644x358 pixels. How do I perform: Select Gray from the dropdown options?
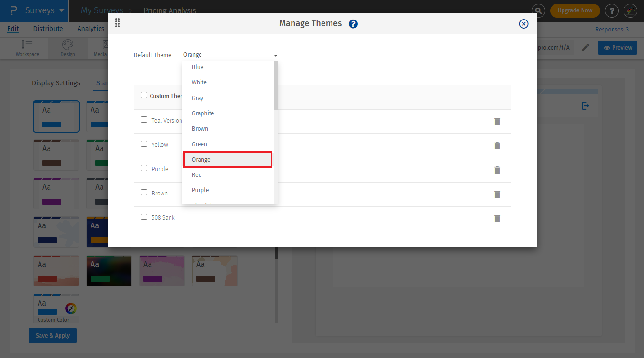228,98
